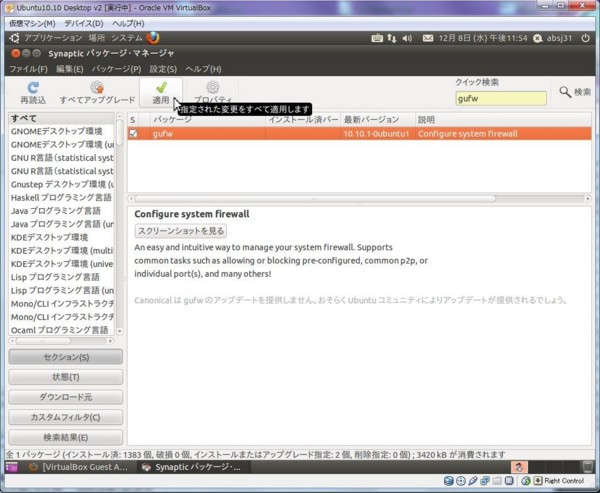600x493 pixels.
Task: Click VirtualBox USB status icon
Action: point(473,481)
